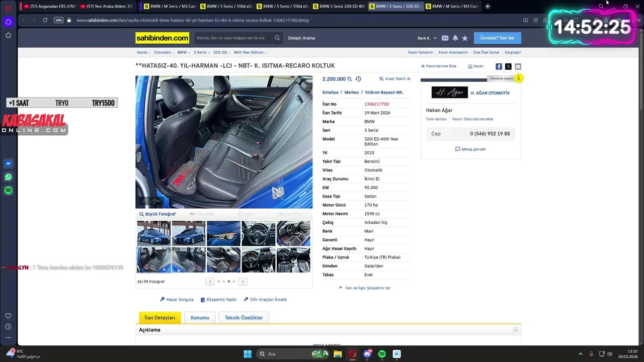
Task: Open Opera sidebar home icon
Action: pyautogui.click(x=8, y=22)
